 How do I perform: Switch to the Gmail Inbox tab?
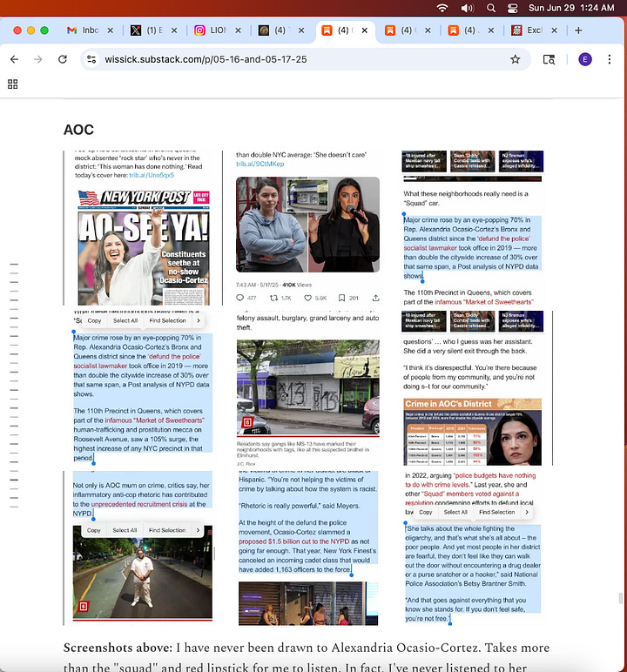pos(84,30)
